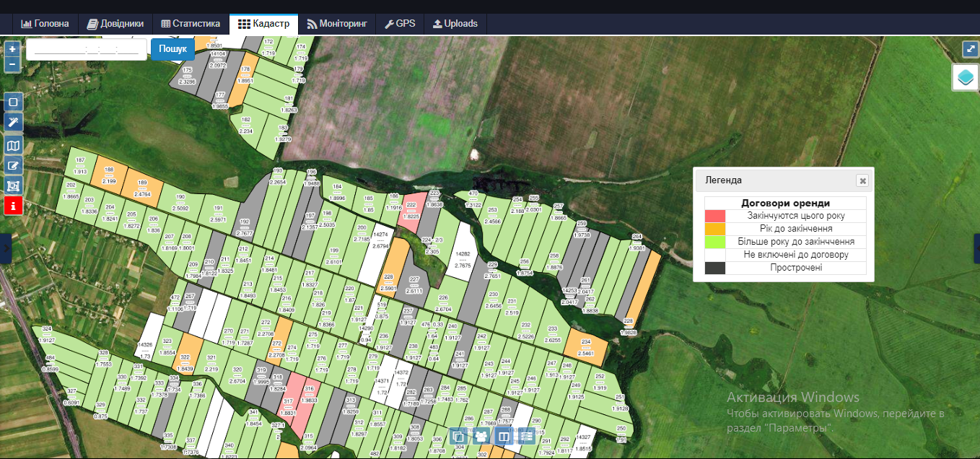Expand the left side panel arrow
Image resolution: width=980 pixels, height=459 pixels.
(x=6, y=248)
